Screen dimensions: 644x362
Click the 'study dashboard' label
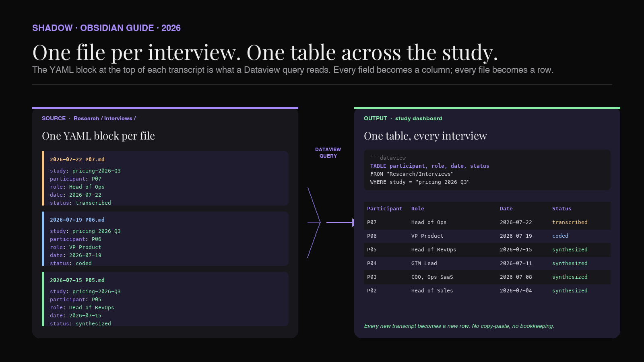tap(419, 118)
